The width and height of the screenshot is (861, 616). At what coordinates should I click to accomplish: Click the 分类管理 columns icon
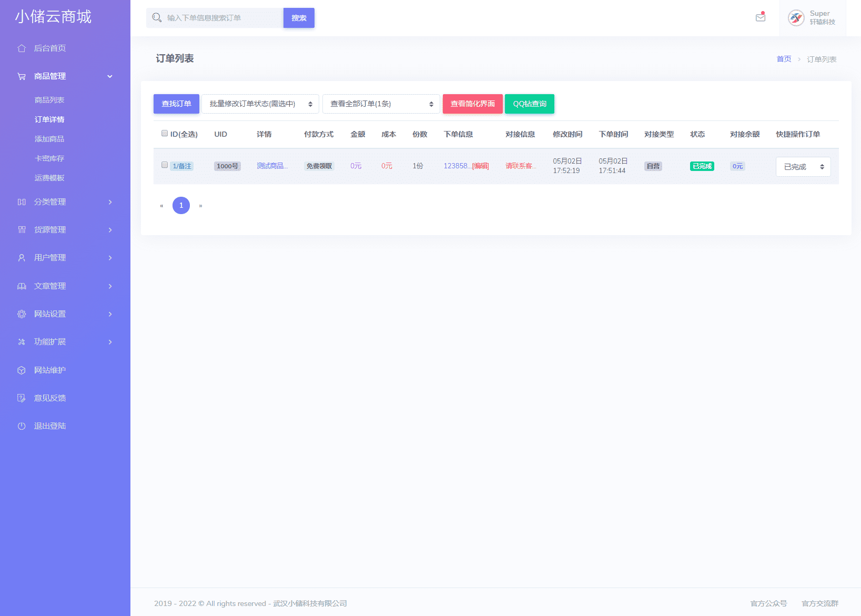(22, 202)
